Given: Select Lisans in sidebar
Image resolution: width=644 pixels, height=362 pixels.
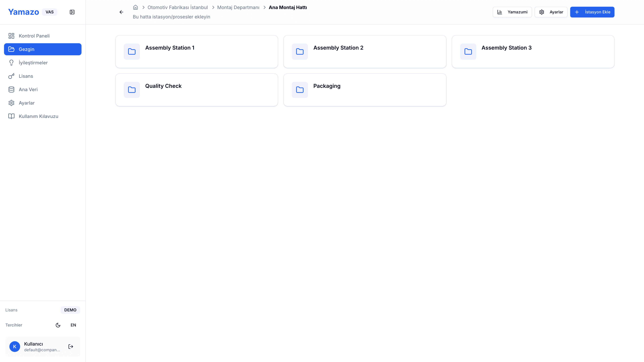Looking at the screenshot, I should tap(26, 76).
